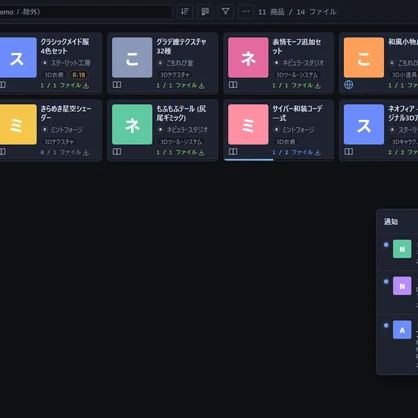The width and height of the screenshot is (418, 418).
Task: Open the filter funnel icon
Action: click(x=226, y=12)
